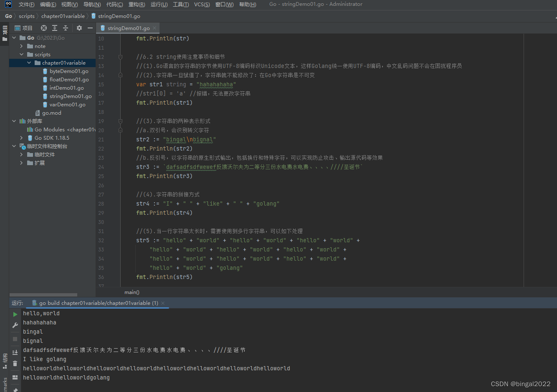This screenshot has width=557, height=392.
Task: Expand the 扩展 folder
Action: point(22,163)
